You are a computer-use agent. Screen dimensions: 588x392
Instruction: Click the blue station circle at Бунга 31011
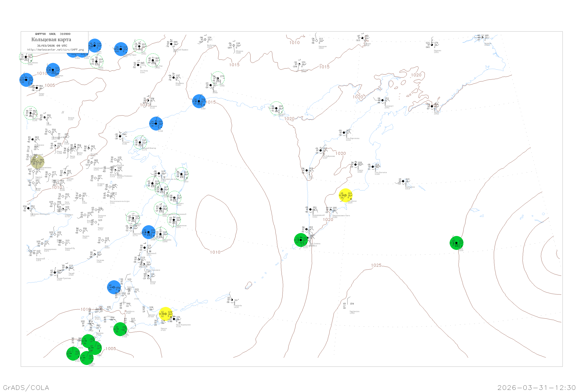click(95, 45)
